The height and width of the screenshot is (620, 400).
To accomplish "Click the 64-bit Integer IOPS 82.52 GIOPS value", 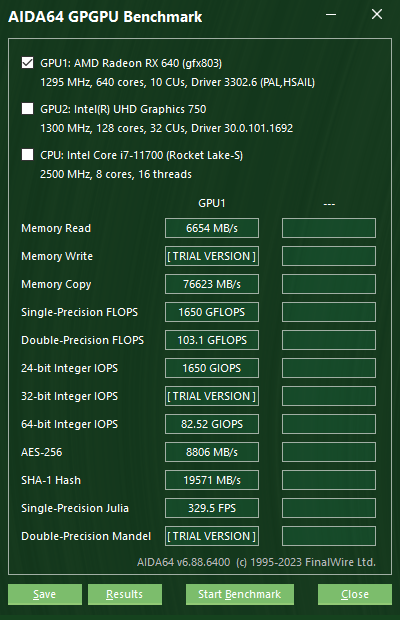I will click(212, 424).
